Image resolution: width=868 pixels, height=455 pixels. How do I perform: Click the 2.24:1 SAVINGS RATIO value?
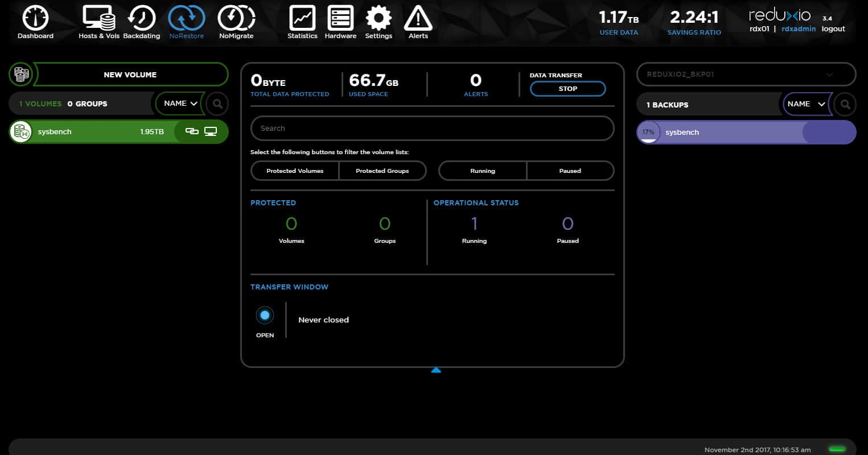tap(694, 18)
